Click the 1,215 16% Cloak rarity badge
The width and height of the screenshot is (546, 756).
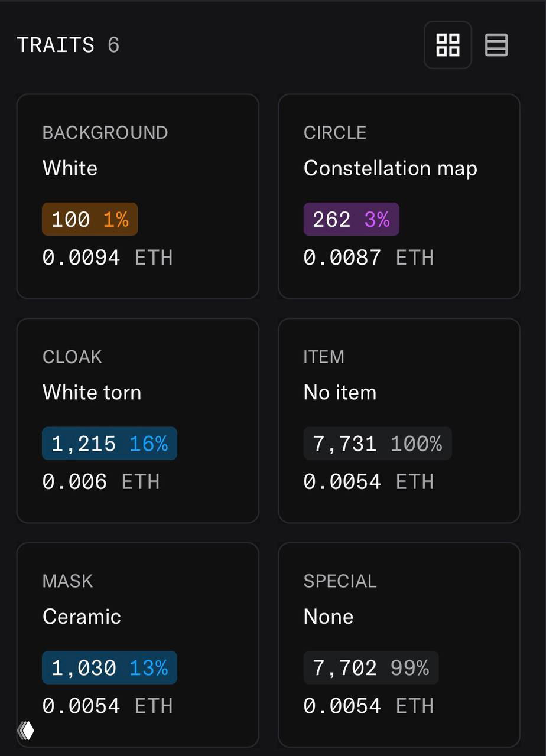point(109,443)
